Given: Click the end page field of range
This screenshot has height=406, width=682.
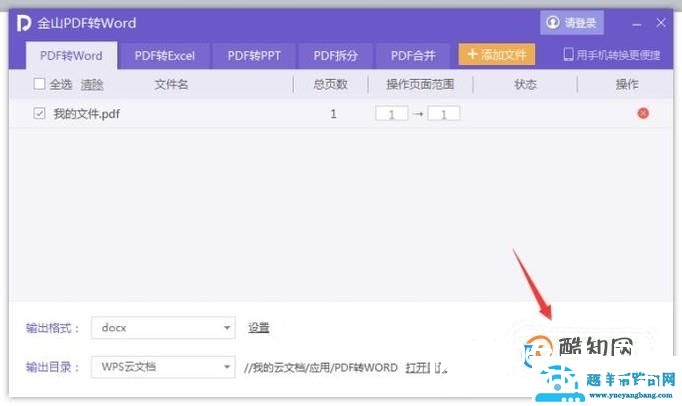Looking at the screenshot, I should click(444, 114).
